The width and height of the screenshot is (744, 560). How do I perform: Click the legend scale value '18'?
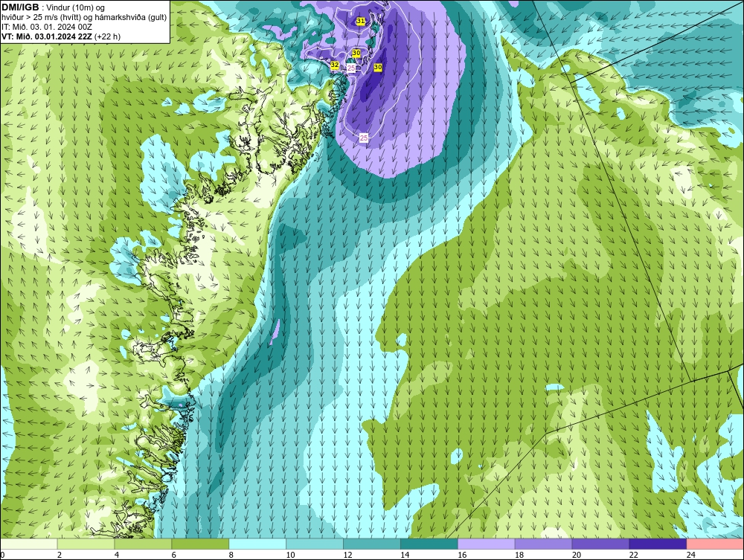[x=519, y=555]
